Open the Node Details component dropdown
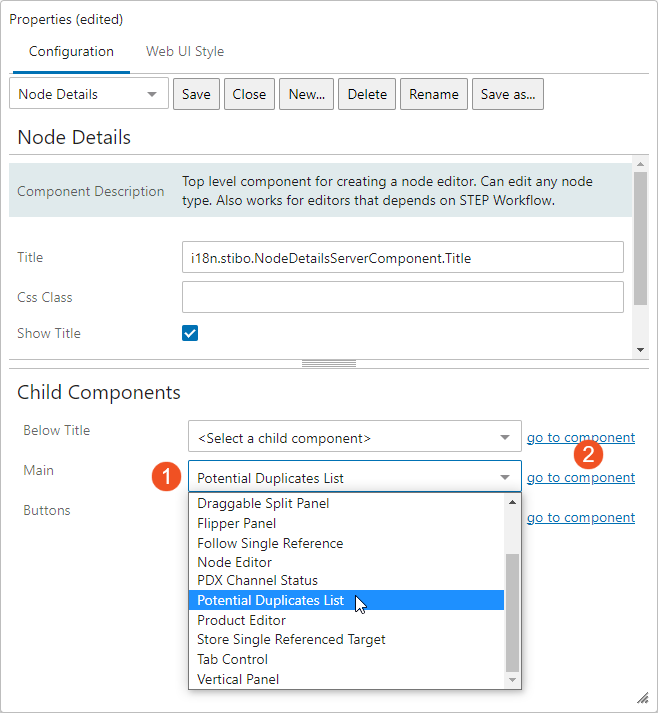Image resolution: width=658 pixels, height=713 pixels. 88,94
